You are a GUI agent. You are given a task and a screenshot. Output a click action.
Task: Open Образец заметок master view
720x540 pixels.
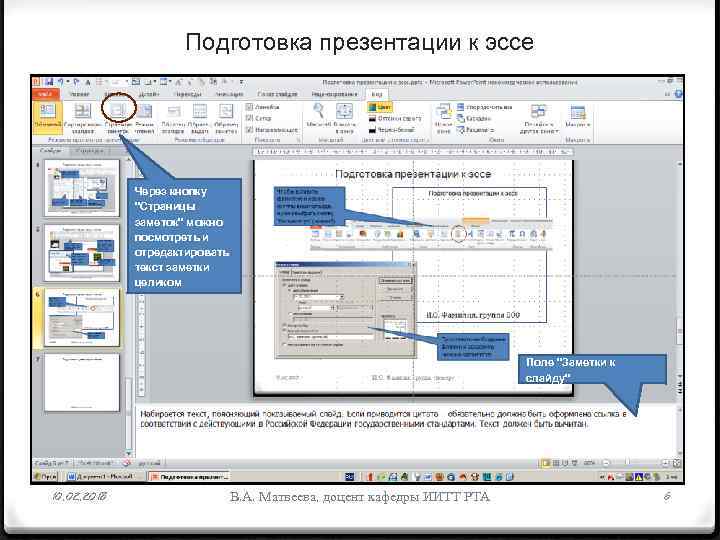pos(225,118)
